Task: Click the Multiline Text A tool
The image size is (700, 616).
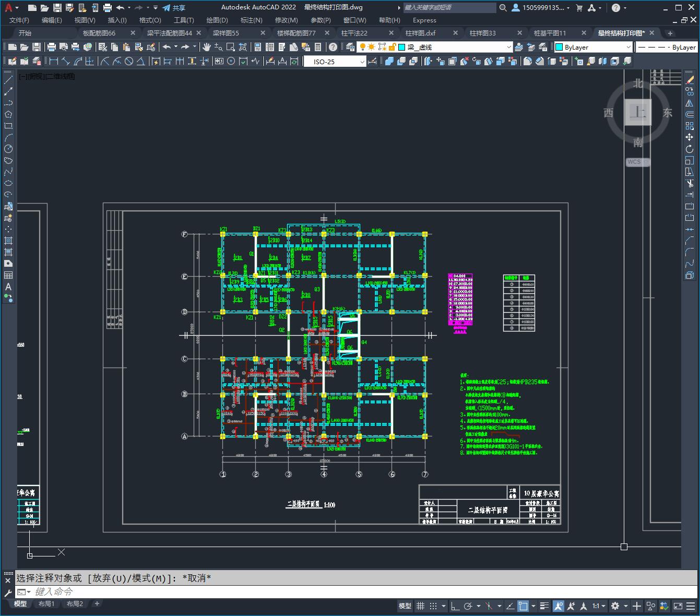Action: [x=8, y=287]
